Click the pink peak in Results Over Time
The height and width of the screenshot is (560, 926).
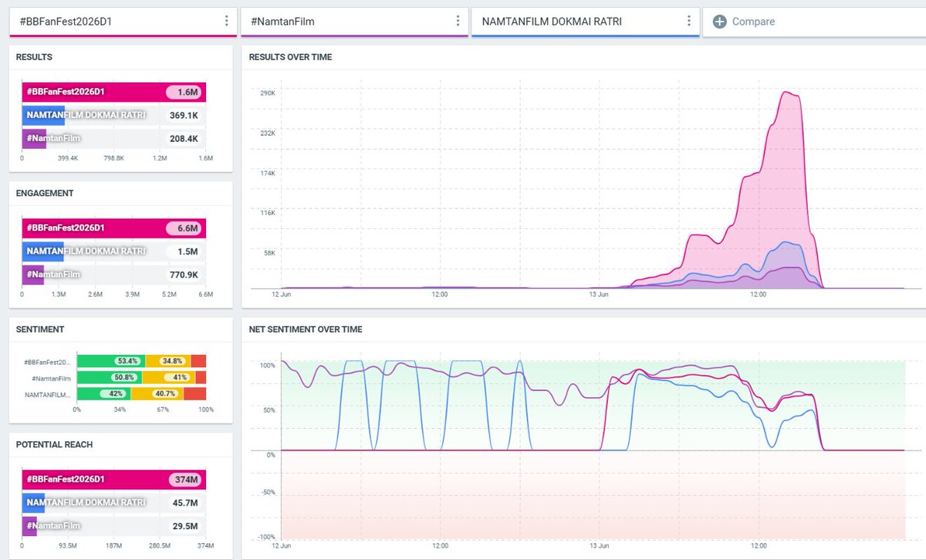click(787, 93)
